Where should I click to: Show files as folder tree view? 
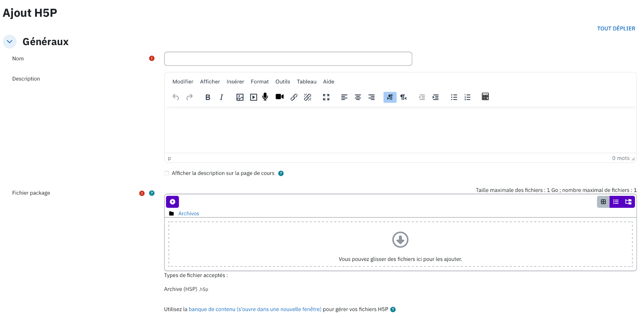(x=628, y=202)
